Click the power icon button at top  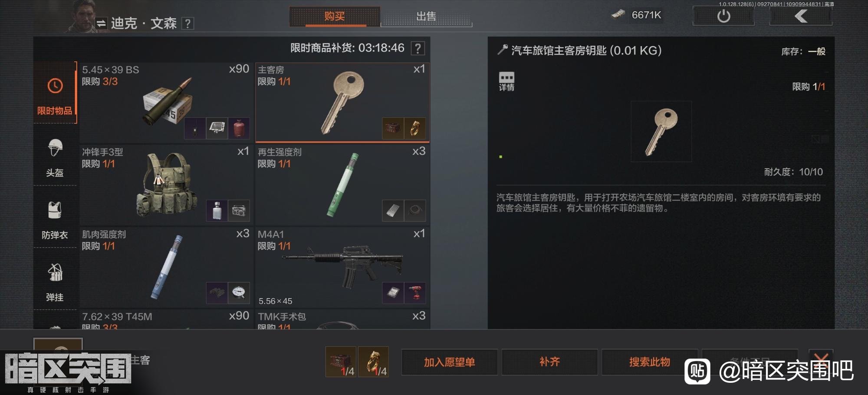pos(723,16)
